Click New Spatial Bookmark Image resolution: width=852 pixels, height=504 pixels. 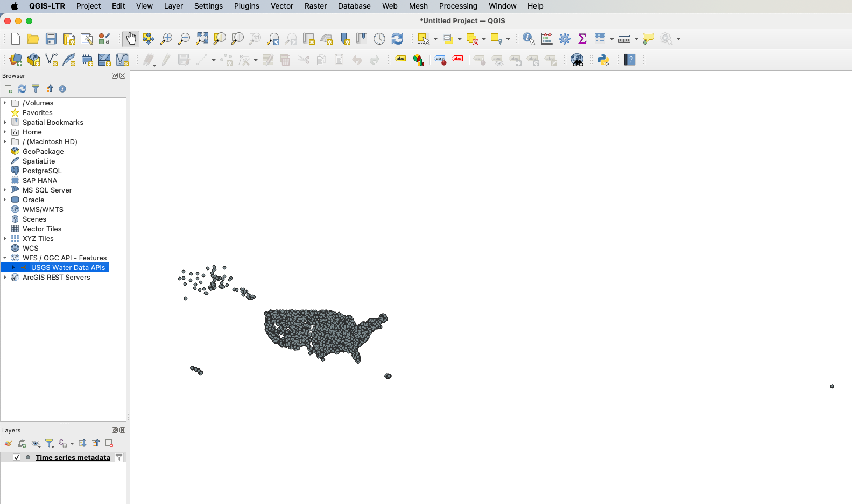[345, 39]
